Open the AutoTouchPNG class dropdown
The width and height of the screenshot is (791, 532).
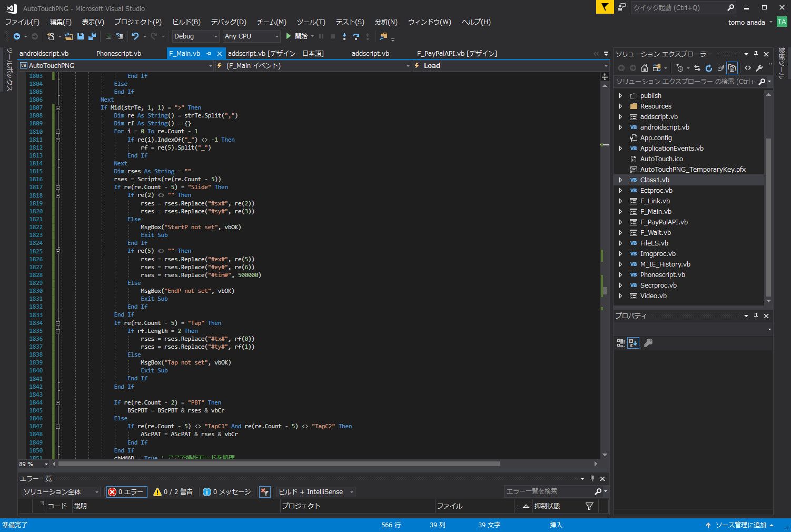pos(116,66)
